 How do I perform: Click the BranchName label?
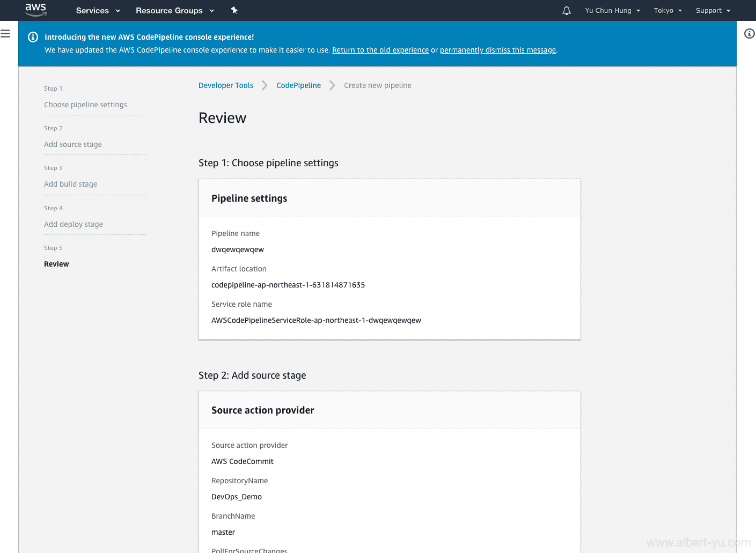point(233,516)
